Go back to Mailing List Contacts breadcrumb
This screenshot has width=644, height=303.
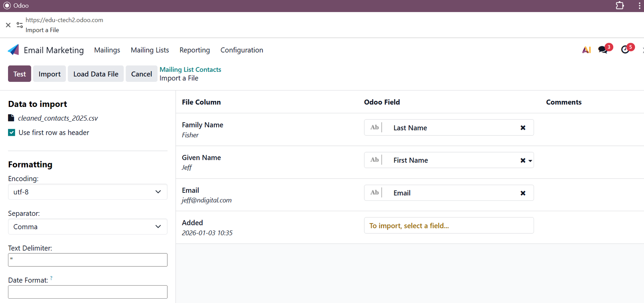[190, 69]
